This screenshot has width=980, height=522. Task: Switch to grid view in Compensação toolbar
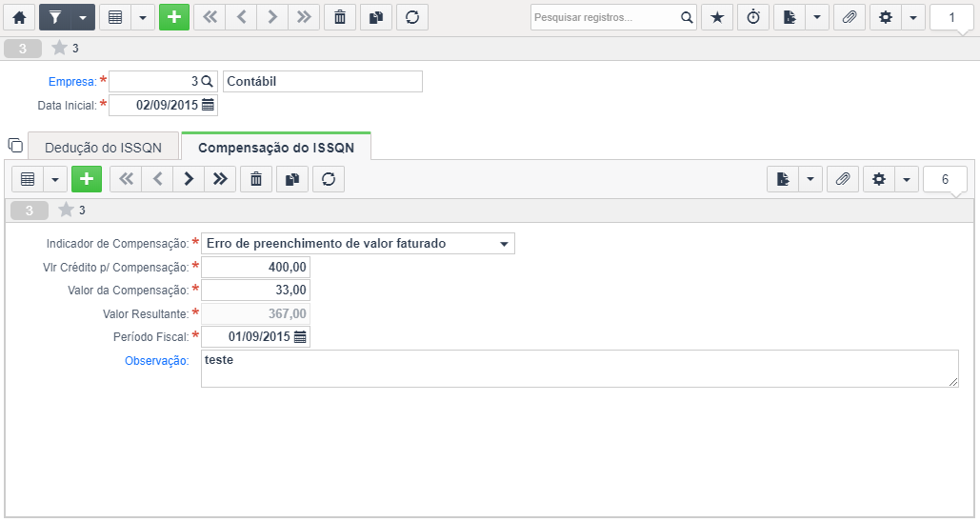28,179
